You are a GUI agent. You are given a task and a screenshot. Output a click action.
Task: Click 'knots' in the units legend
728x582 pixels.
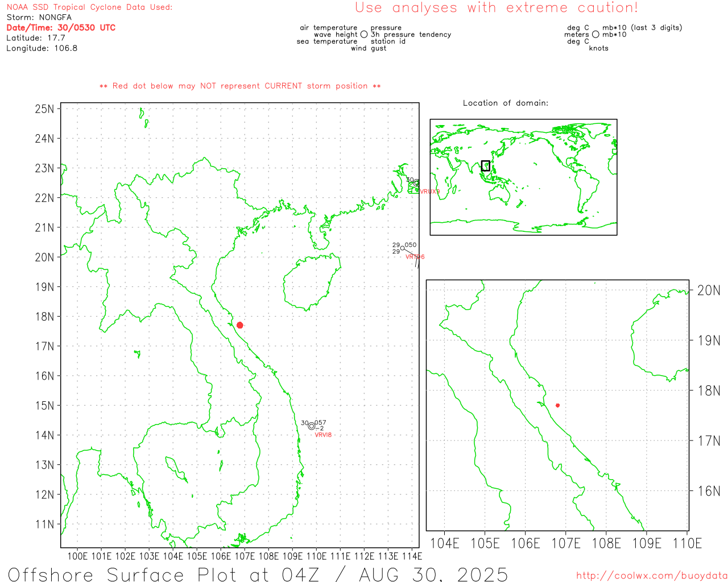pyautogui.click(x=599, y=48)
